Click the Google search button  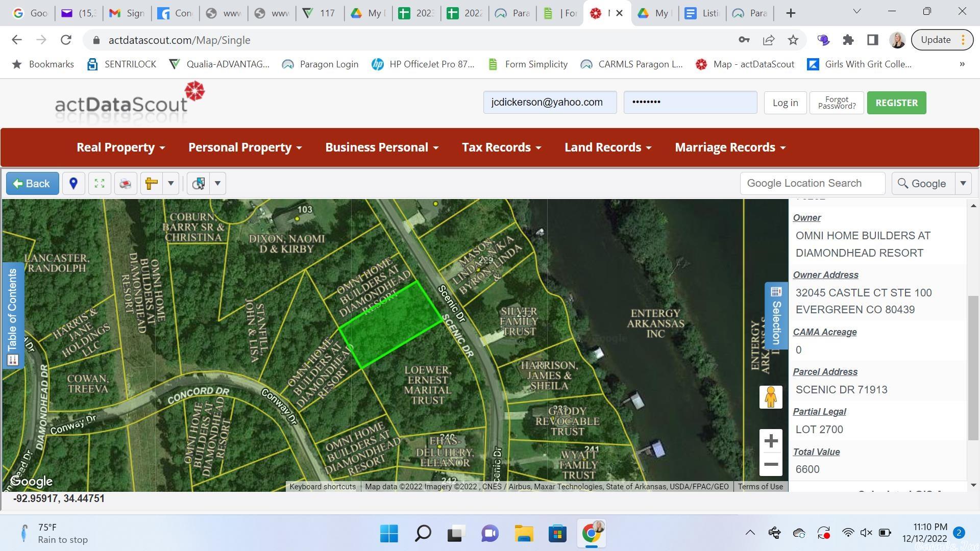(x=923, y=183)
